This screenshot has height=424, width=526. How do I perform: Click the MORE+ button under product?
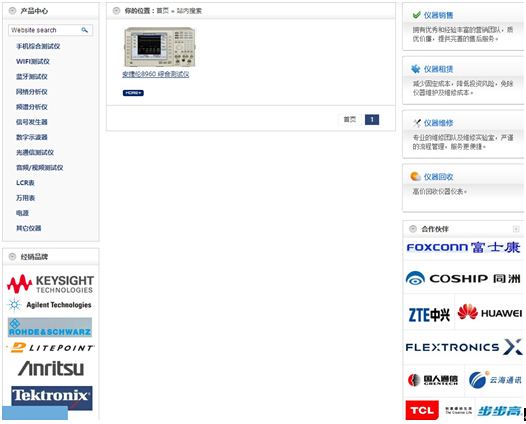133,93
